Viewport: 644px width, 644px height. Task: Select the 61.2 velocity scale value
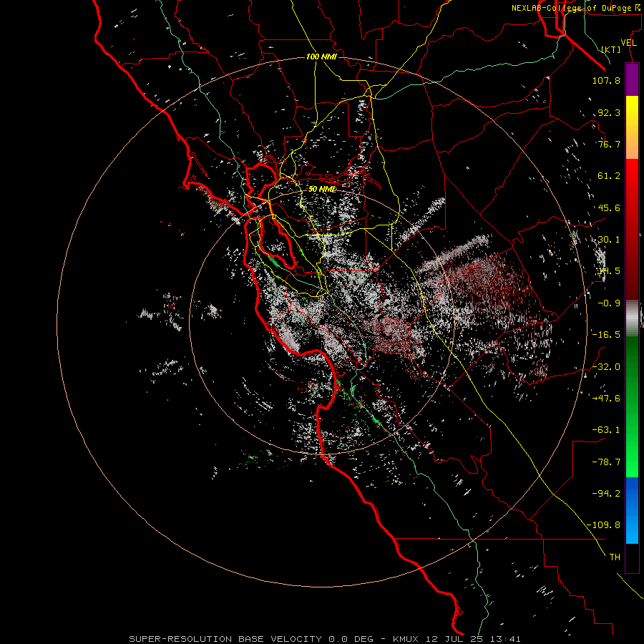coord(609,176)
